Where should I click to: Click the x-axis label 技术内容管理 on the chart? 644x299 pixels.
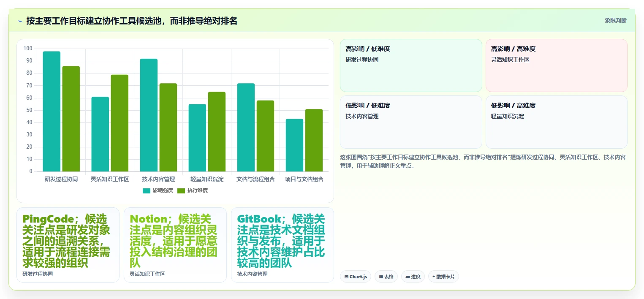coord(158,179)
